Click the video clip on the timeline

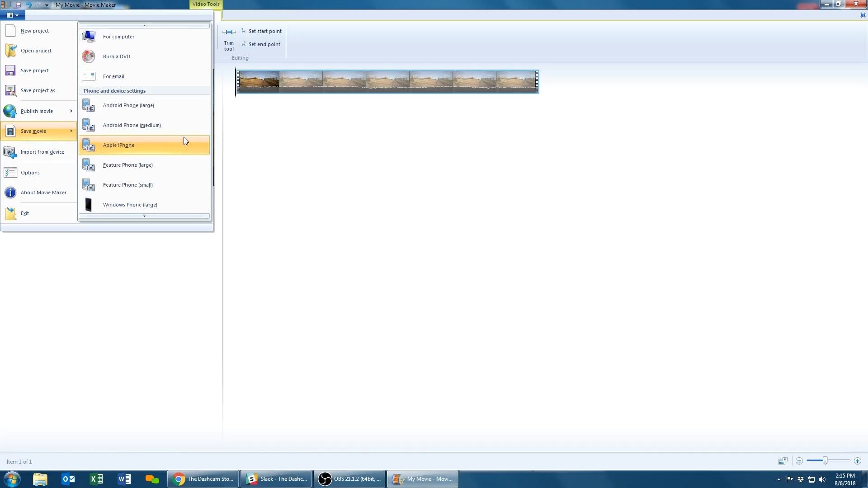pyautogui.click(x=387, y=82)
